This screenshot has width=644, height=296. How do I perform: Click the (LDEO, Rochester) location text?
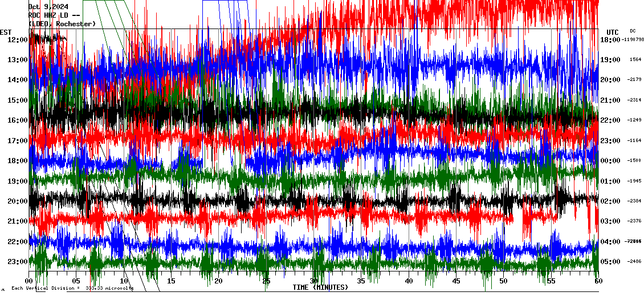point(62,23)
